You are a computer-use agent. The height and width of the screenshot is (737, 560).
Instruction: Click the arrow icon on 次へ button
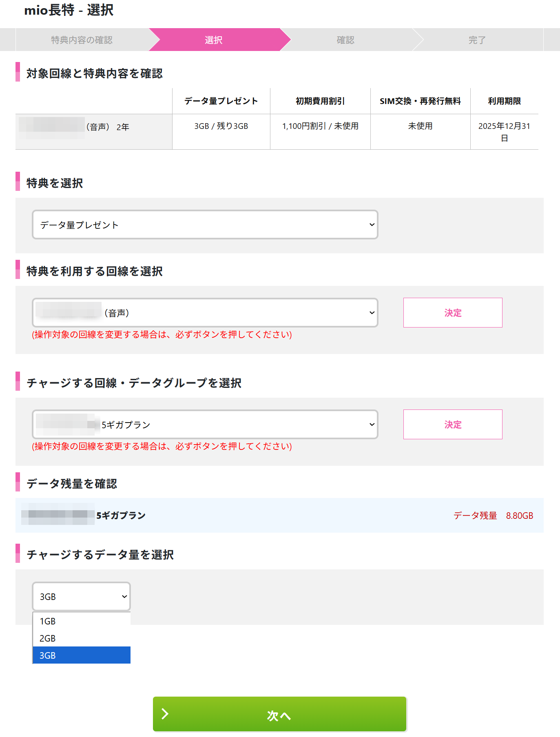coord(165,714)
